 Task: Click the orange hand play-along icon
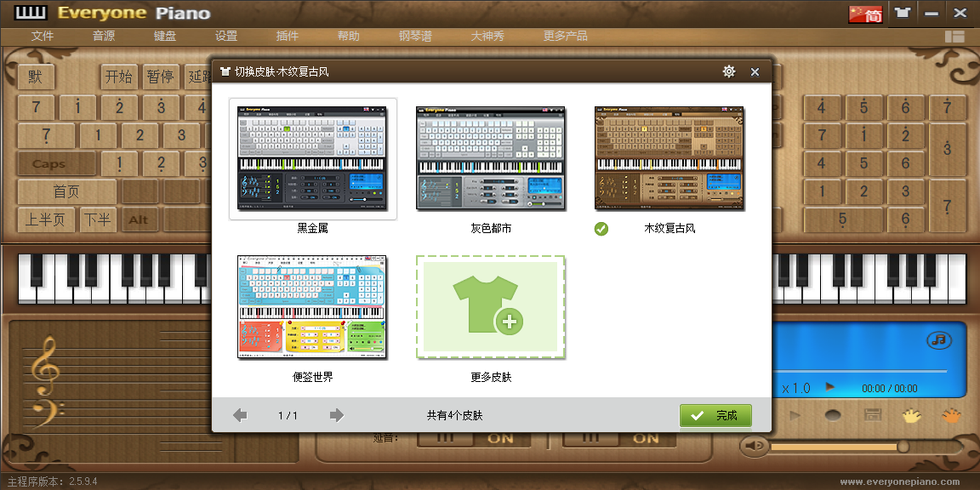click(951, 415)
